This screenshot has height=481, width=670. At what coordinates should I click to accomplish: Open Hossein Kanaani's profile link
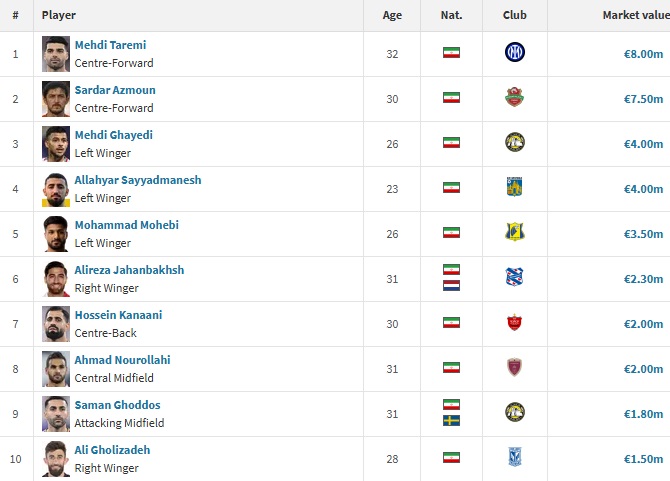point(118,315)
